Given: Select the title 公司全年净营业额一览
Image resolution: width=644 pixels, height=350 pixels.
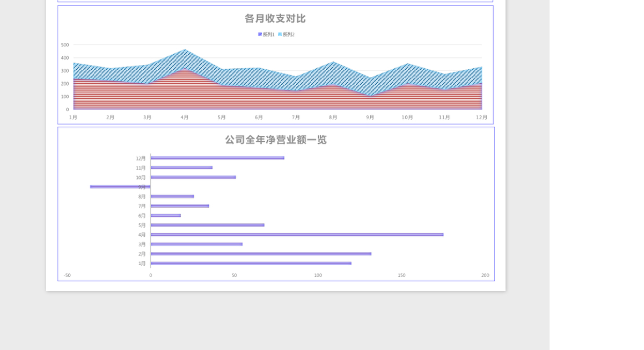Looking at the screenshot, I should [x=276, y=140].
